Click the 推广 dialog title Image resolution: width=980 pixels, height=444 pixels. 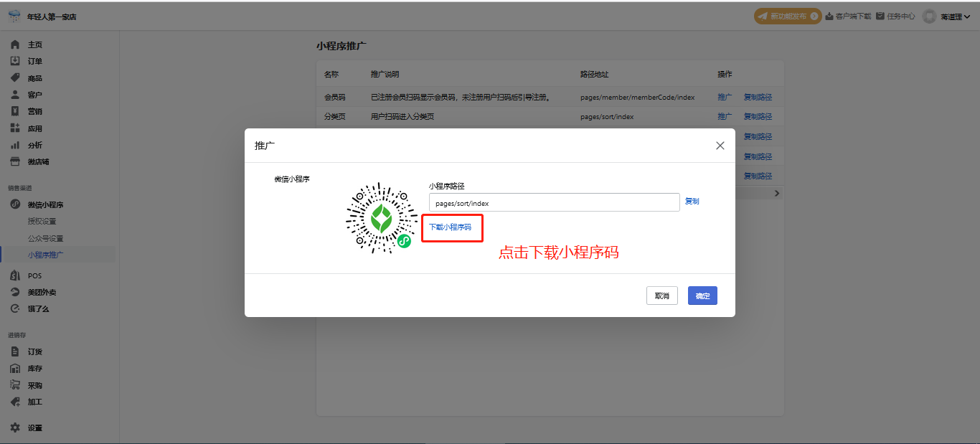265,146
